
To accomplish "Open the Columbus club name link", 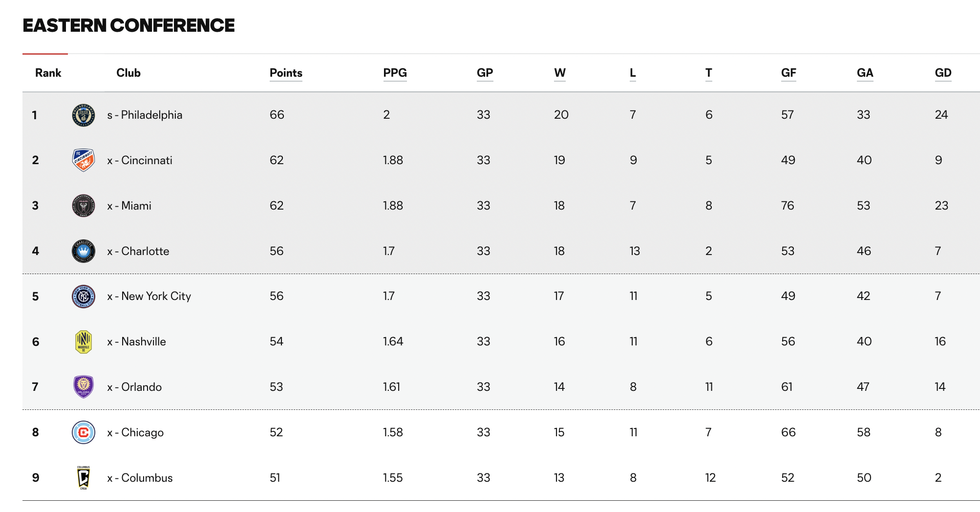I will click(x=147, y=478).
